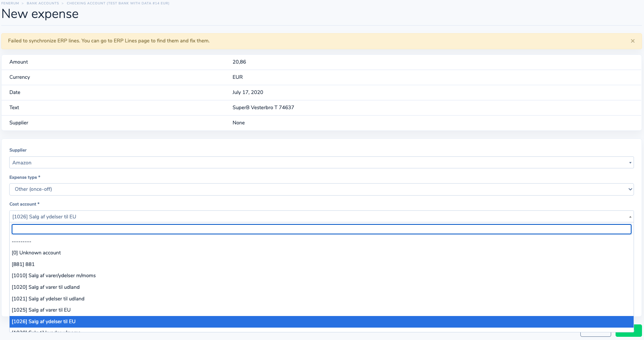Pick [1025] Salg af varer til EU
Screen dimensions: 644x340
[x=322, y=310]
